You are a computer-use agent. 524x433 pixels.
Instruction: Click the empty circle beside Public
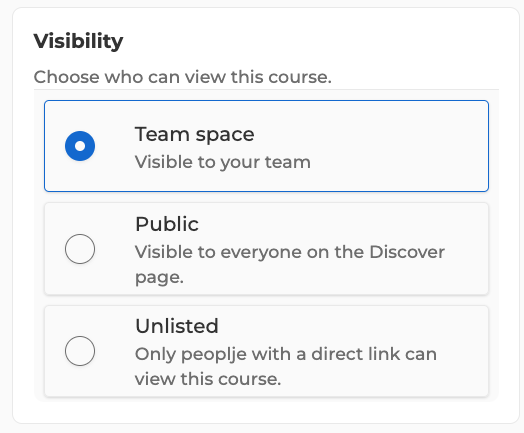tap(80, 249)
